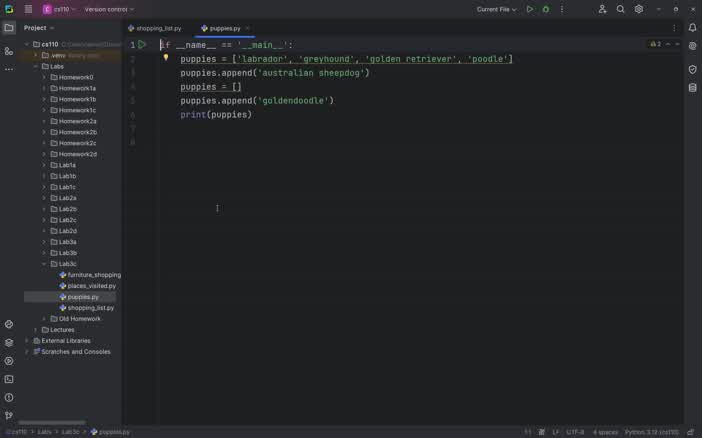Open IDE settings gear icon
Viewport: 702px width, 438px height.
pos(639,9)
